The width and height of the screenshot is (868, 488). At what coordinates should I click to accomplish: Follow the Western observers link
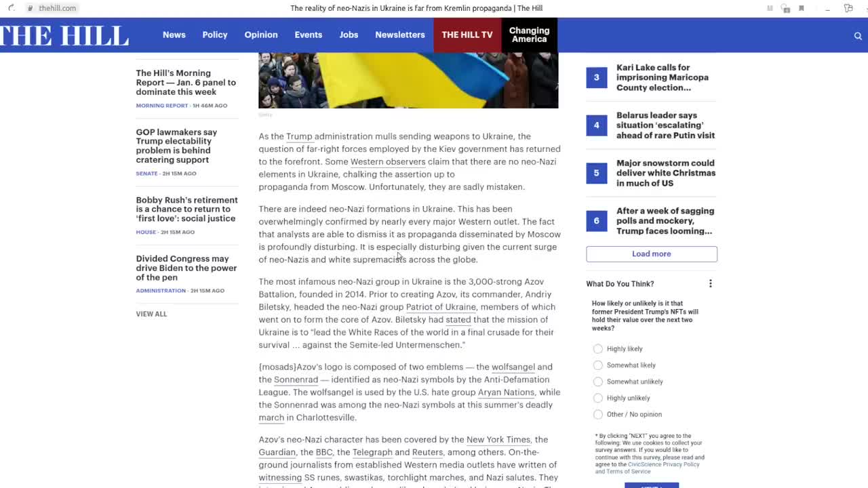click(x=388, y=162)
